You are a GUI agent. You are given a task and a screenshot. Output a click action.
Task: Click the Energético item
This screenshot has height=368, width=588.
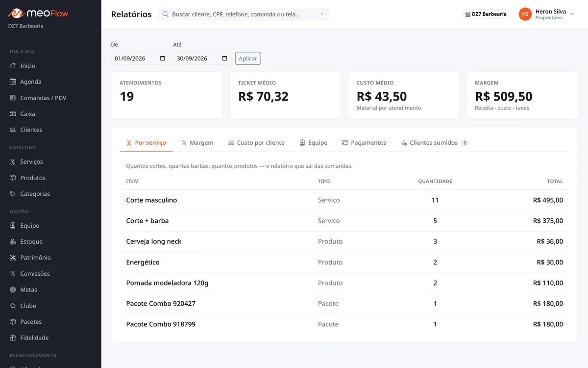click(143, 263)
